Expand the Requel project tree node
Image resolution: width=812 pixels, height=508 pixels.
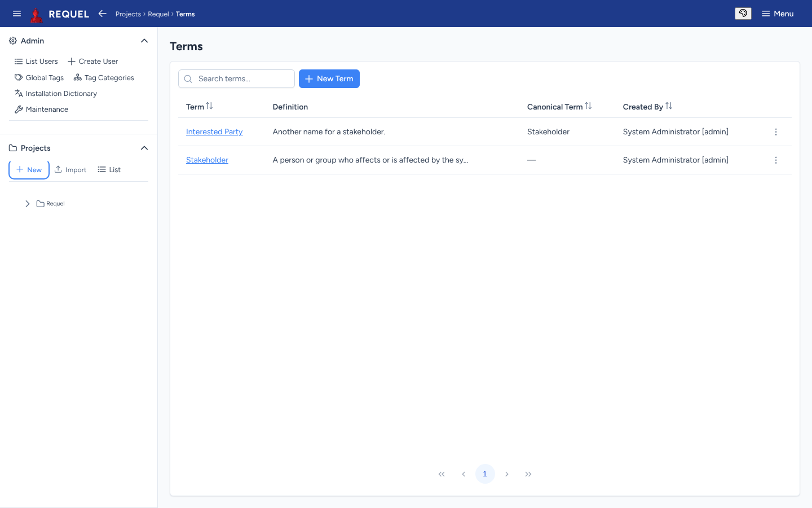pos(27,204)
